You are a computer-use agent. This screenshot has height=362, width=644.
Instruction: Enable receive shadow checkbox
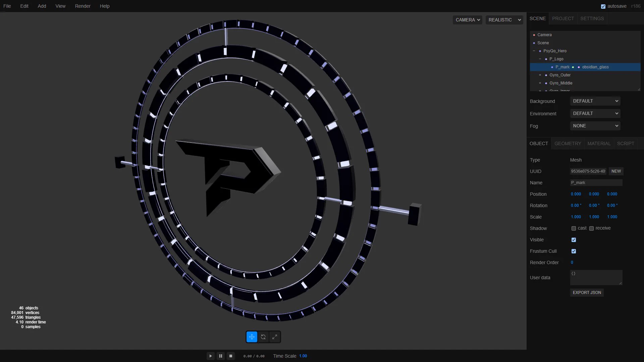click(591, 228)
